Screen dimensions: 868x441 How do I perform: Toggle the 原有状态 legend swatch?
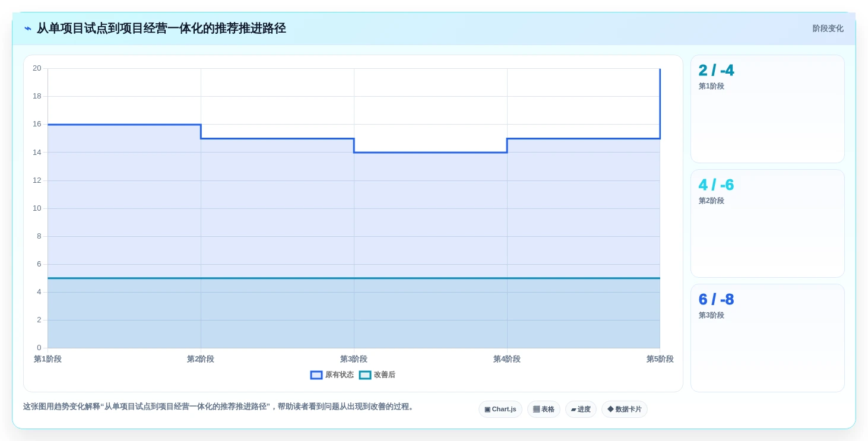(316, 375)
